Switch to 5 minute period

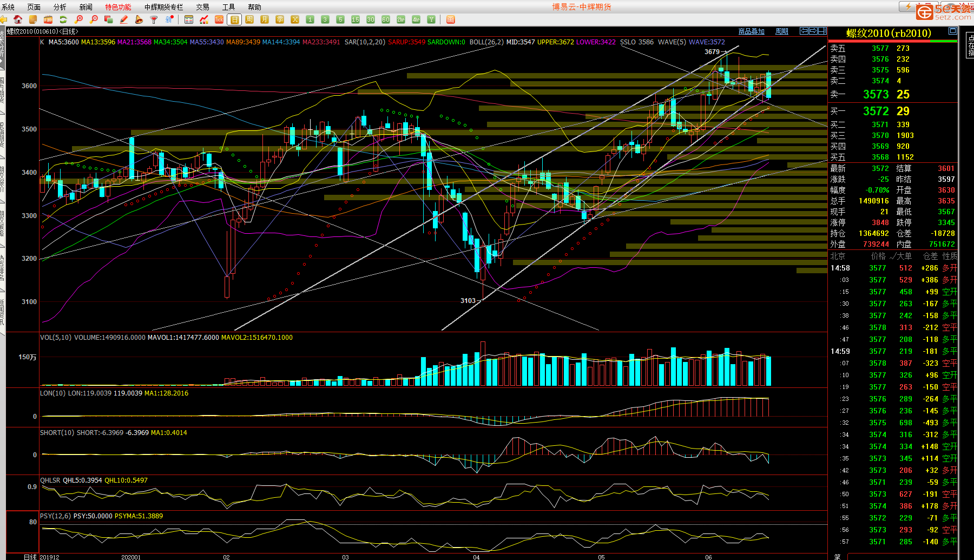tap(340, 19)
